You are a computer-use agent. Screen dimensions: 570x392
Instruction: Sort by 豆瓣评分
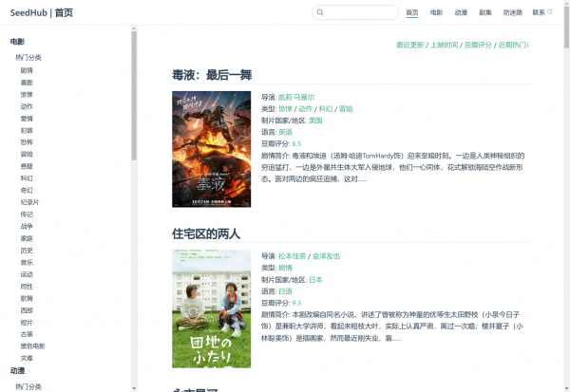click(478, 45)
